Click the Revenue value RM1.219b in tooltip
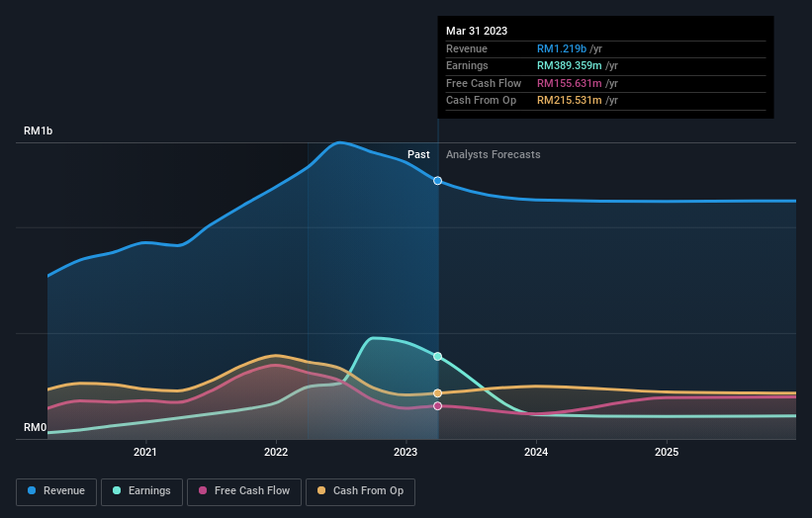The width and height of the screenshot is (812, 518). (x=562, y=48)
